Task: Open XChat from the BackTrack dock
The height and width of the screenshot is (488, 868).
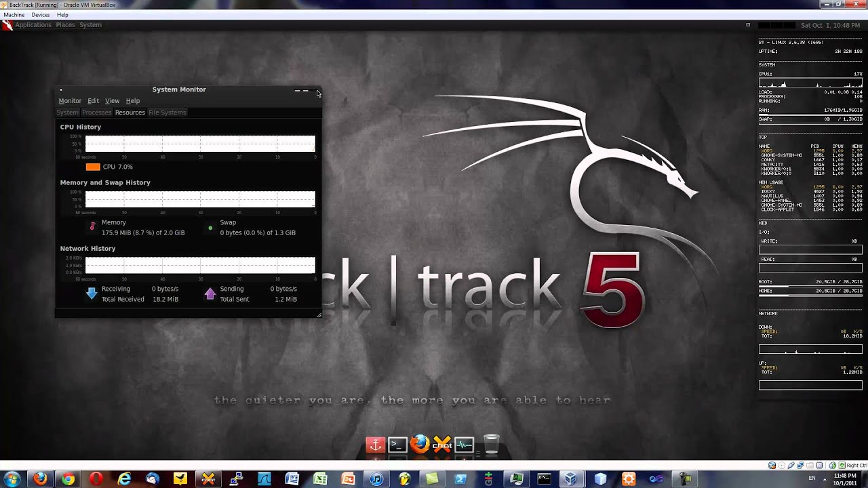Action: [x=441, y=445]
